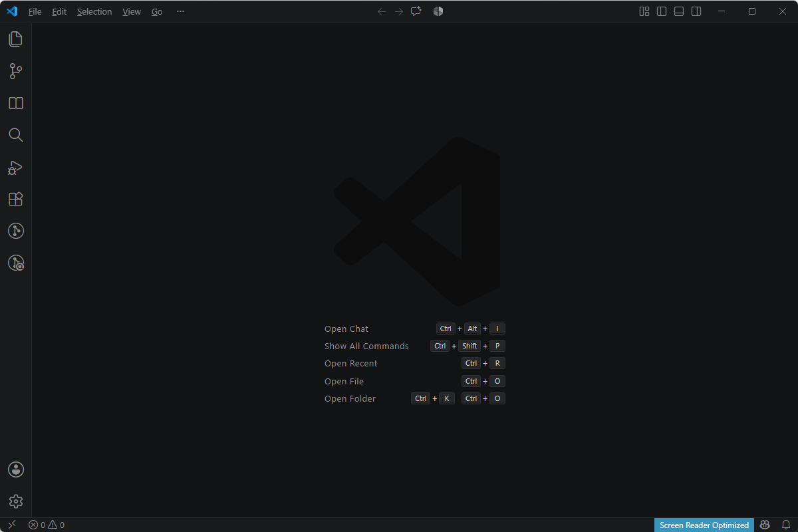
Task: Open the Explorer view
Action: point(16,39)
